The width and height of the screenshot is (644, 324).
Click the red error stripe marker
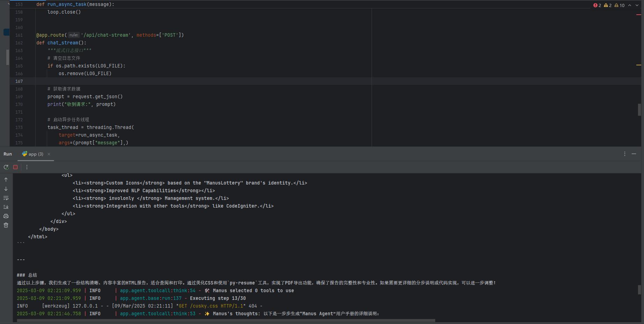tap(639, 15)
